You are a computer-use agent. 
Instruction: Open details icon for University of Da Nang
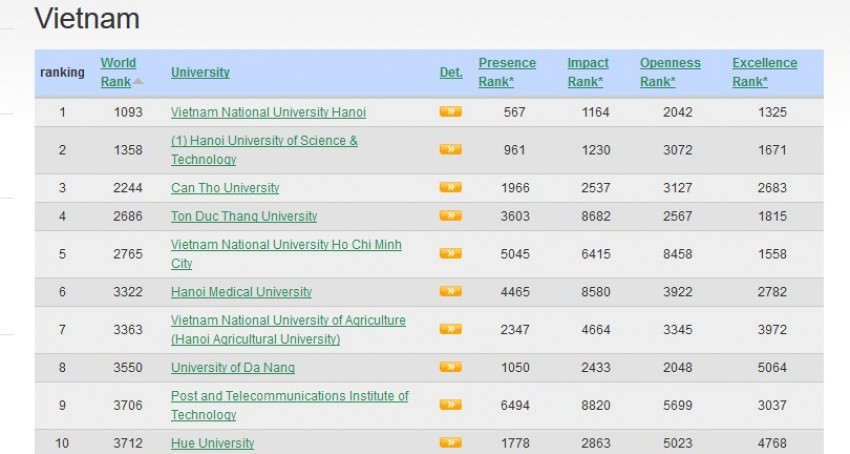click(x=450, y=367)
